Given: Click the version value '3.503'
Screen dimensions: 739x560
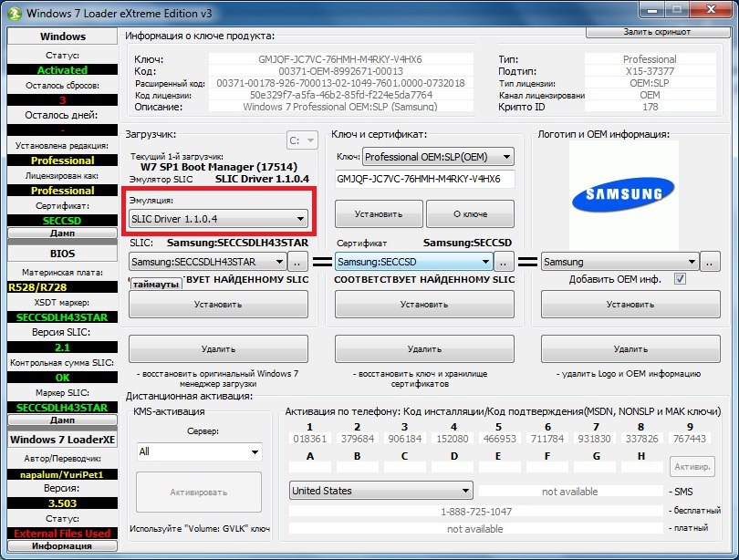Looking at the screenshot, I should click(62, 503).
